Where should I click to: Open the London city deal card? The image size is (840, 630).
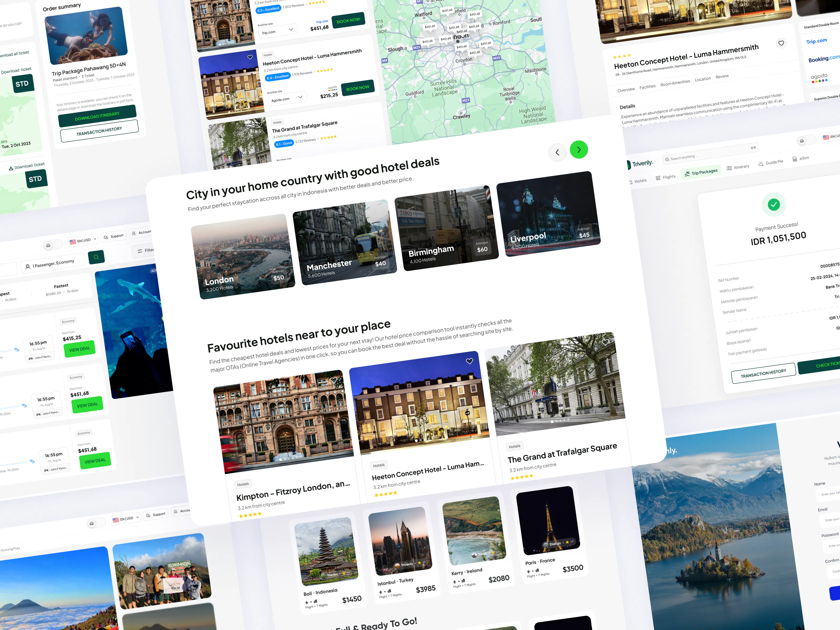(243, 257)
